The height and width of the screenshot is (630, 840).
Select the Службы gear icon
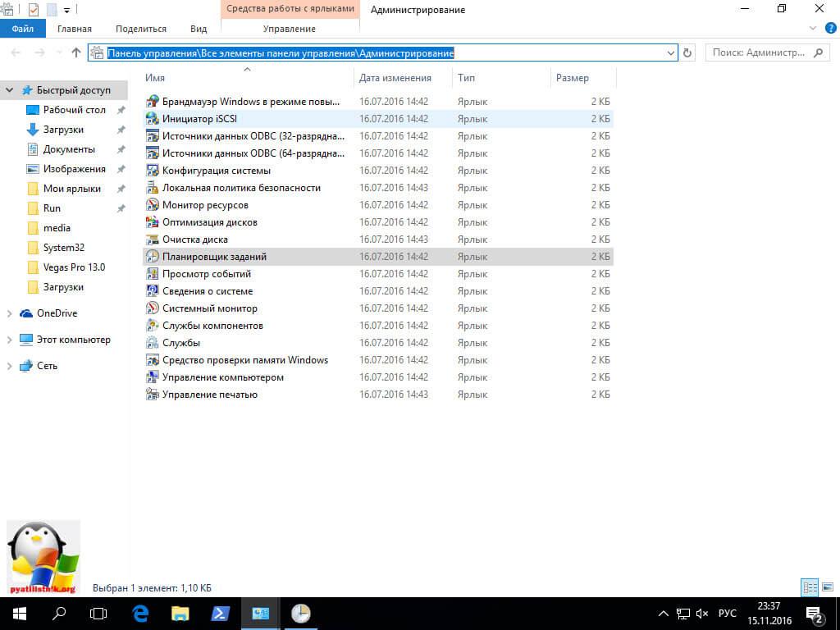(153, 342)
